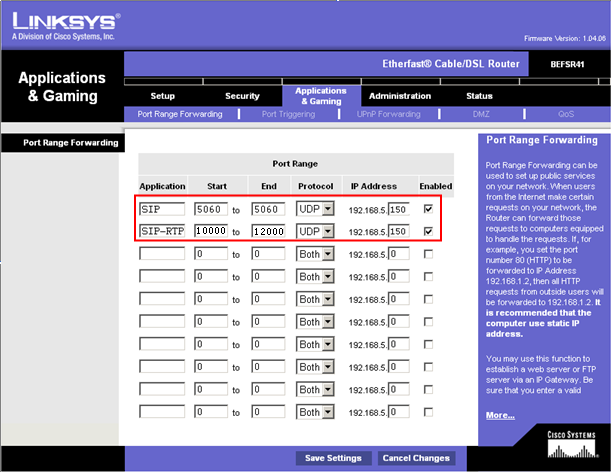
Task: Open the More... help link
Action: pyautogui.click(x=500, y=415)
